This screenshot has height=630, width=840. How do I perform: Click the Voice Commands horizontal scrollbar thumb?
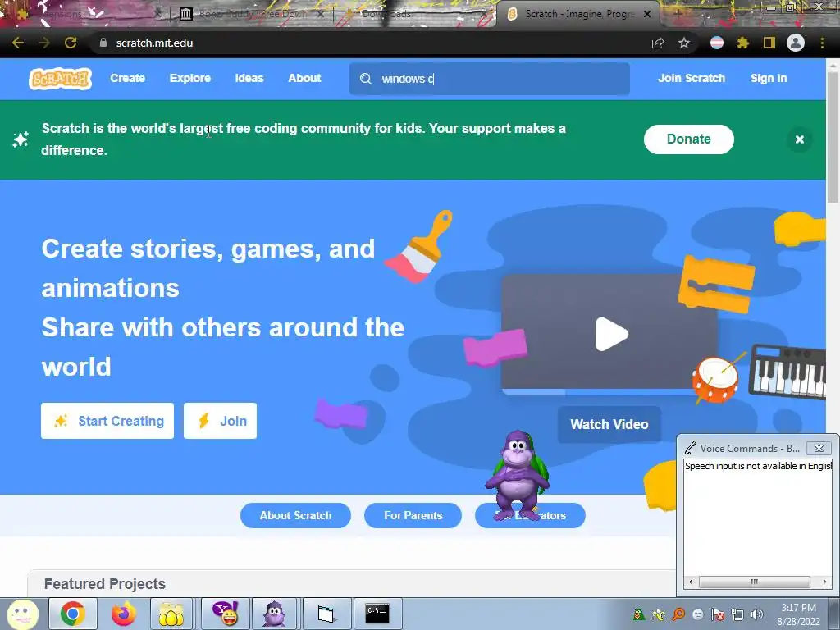point(755,582)
